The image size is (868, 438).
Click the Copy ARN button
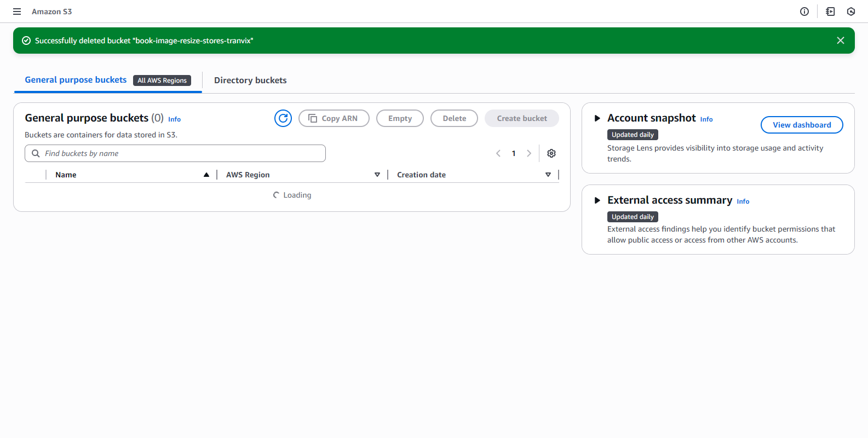334,118
